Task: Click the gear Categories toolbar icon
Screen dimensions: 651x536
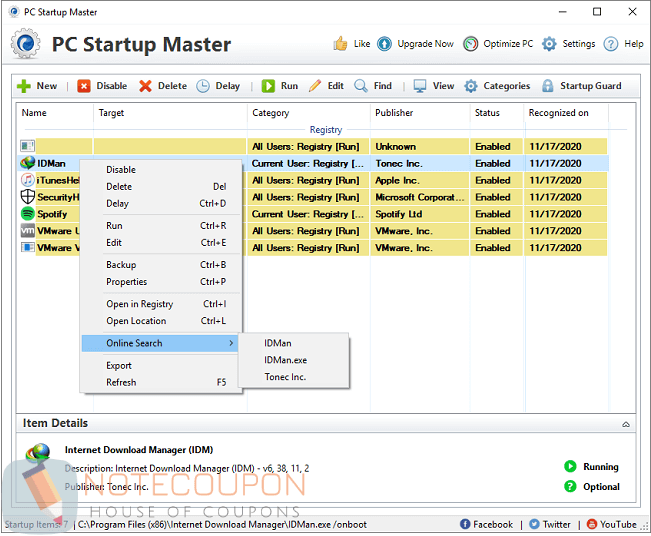Action: [470, 86]
